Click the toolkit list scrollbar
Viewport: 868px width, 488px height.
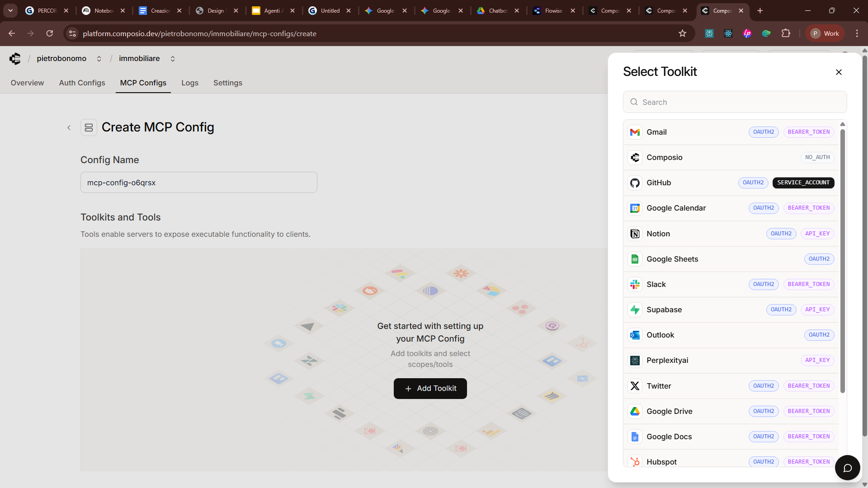pos(842,262)
